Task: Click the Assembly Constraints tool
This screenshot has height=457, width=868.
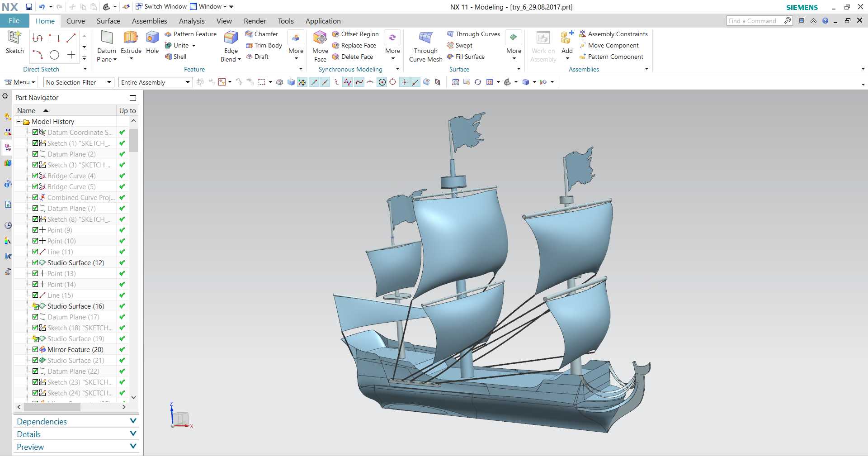Action: coord(613,34)
